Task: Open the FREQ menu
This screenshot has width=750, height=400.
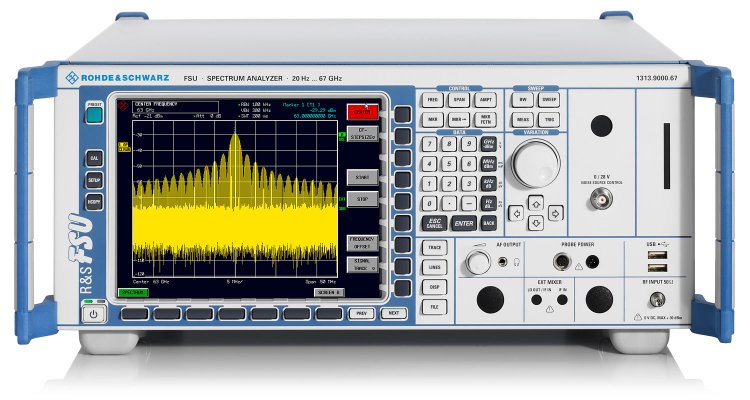Action: (433, 101)
